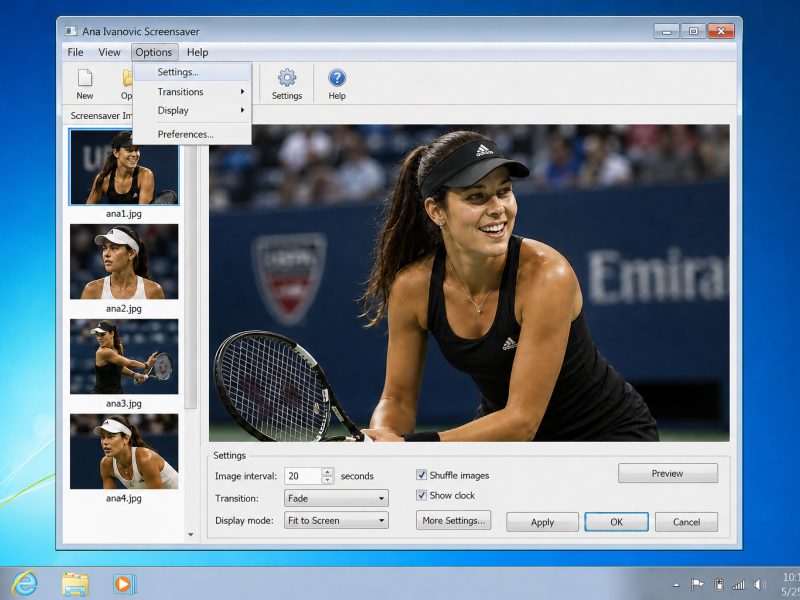This screenshot has height=600, width=800.
Task: Click the Action Center flag tray icon
Action: coord(697,584)
